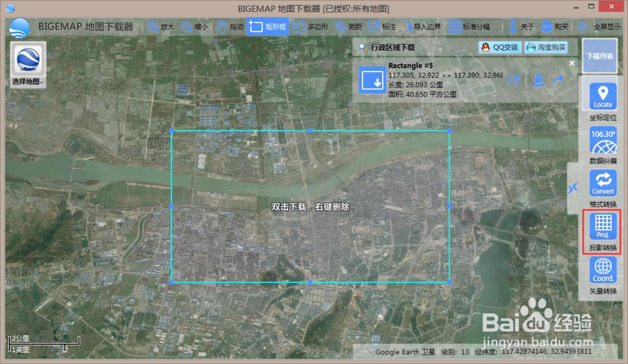Activate the 测距 distance measuring tool

(347, 27)
